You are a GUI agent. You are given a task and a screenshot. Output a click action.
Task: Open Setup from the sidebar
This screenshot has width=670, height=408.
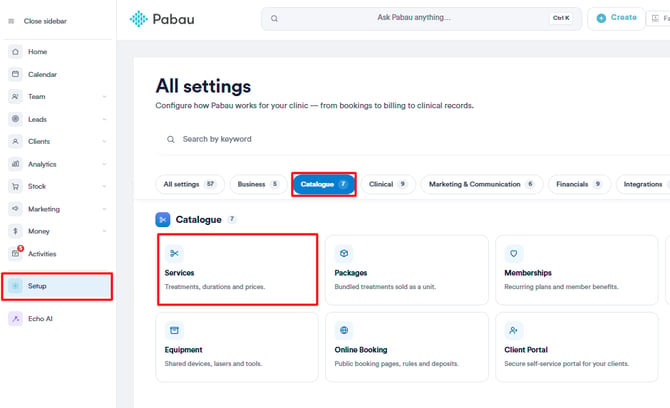click(x=57, y=286)
